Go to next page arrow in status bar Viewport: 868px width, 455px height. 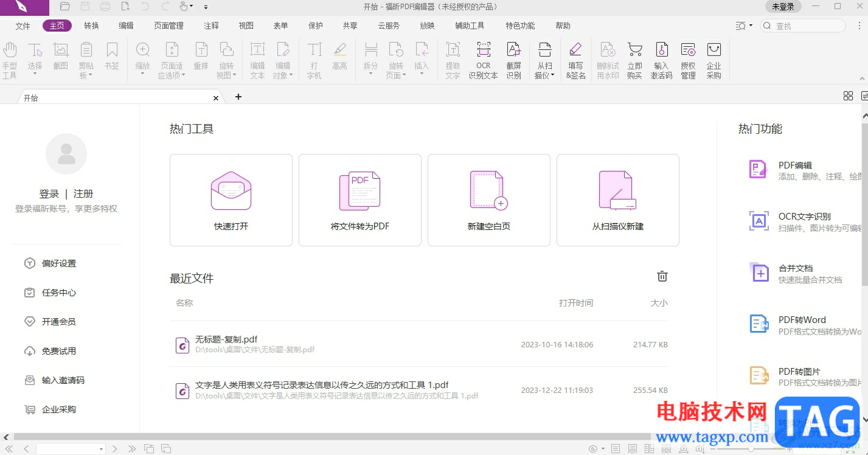point(115,449)
